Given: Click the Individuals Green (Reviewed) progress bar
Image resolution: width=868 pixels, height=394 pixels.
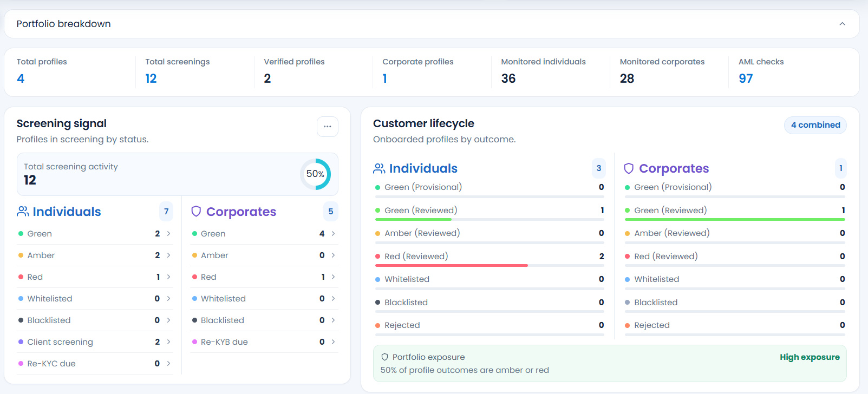Looking at the screenshot, I should pyautogui.click(x=490, y=220).
